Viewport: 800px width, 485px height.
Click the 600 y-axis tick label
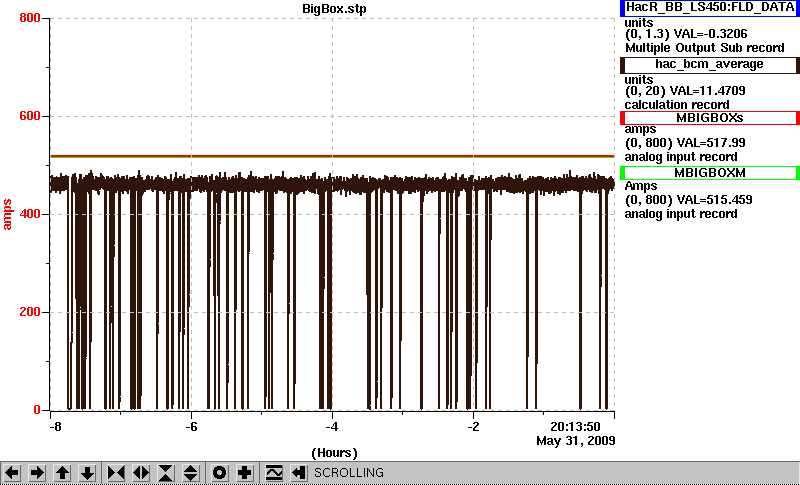(30, 116)
